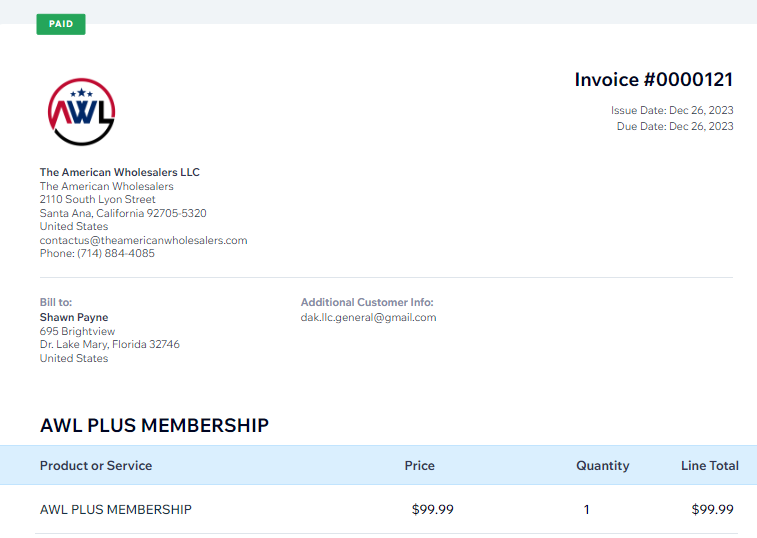The height and width of the screenshot is (538, 757).
Task: Click the Price column header
Action: (x=420, y=466)
